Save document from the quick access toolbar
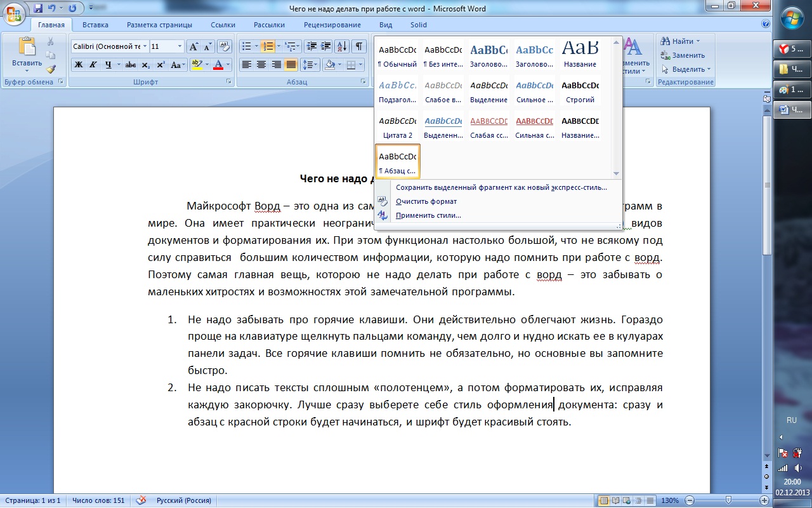Screen dimensions: 812x508 [38, 8]
